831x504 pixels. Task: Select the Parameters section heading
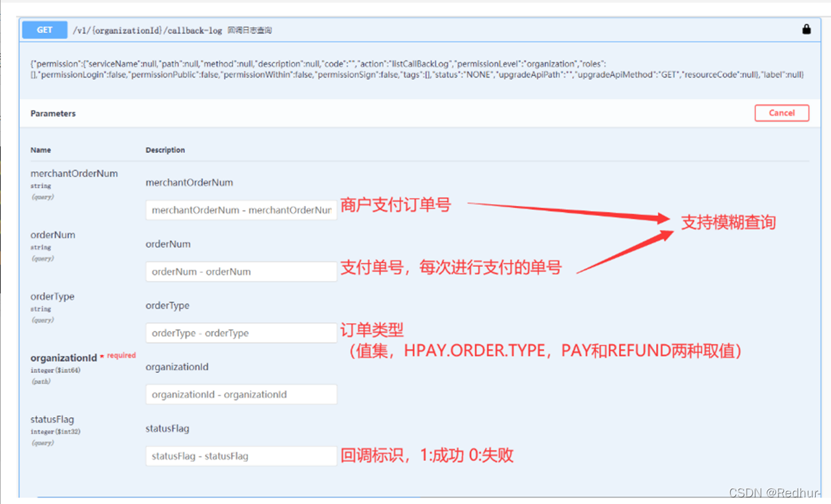click(x=53, y=114)
